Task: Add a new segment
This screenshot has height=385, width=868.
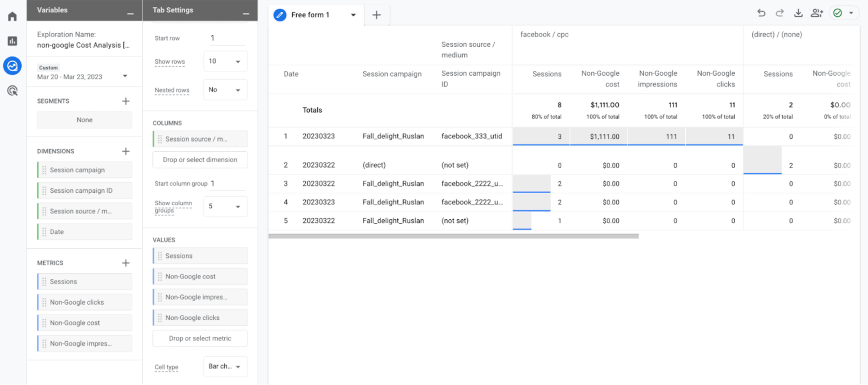Action: [x=126, y=101]
